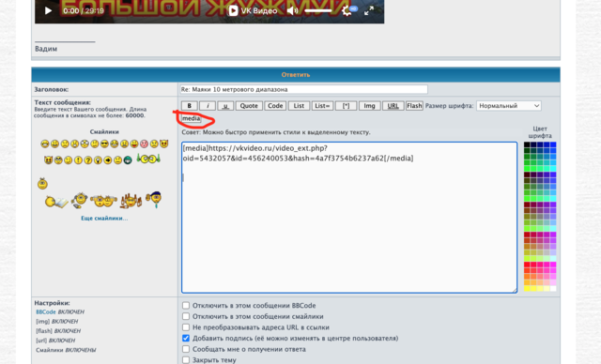601x364 pixels.
Task: Click the signature name Вадим
Action: coord(46,49)
